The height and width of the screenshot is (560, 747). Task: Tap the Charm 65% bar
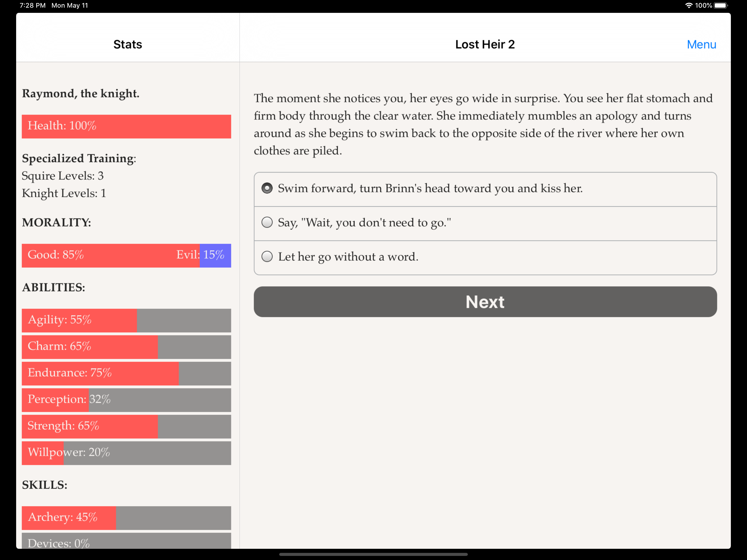coord(126,347)
